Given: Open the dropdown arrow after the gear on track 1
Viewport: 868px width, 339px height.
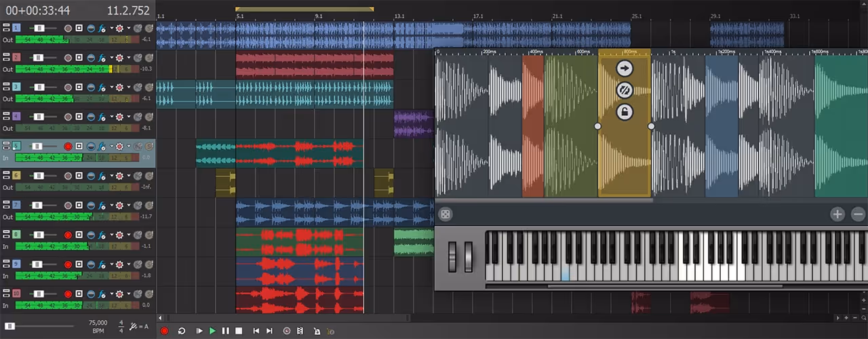Looking at the screenshot, I should pyautogui.click(x=129, y=28).
